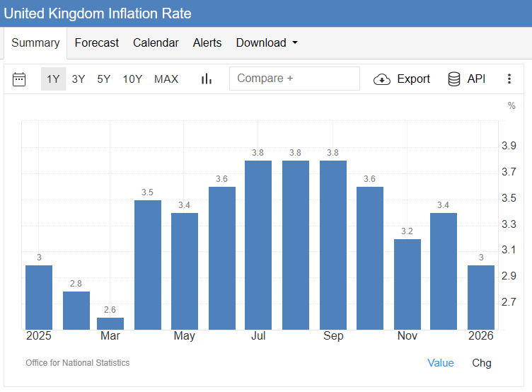
Task: Select the 10Y time range
Action: (132, 79)
